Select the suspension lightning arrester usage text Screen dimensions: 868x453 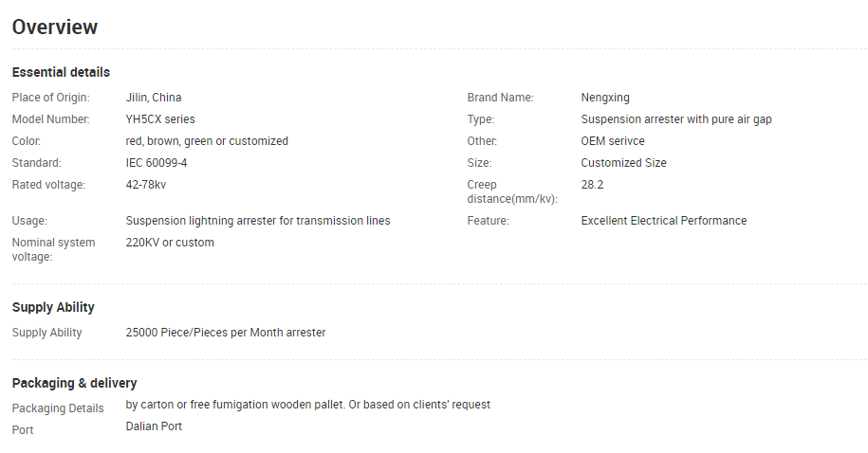257,221
